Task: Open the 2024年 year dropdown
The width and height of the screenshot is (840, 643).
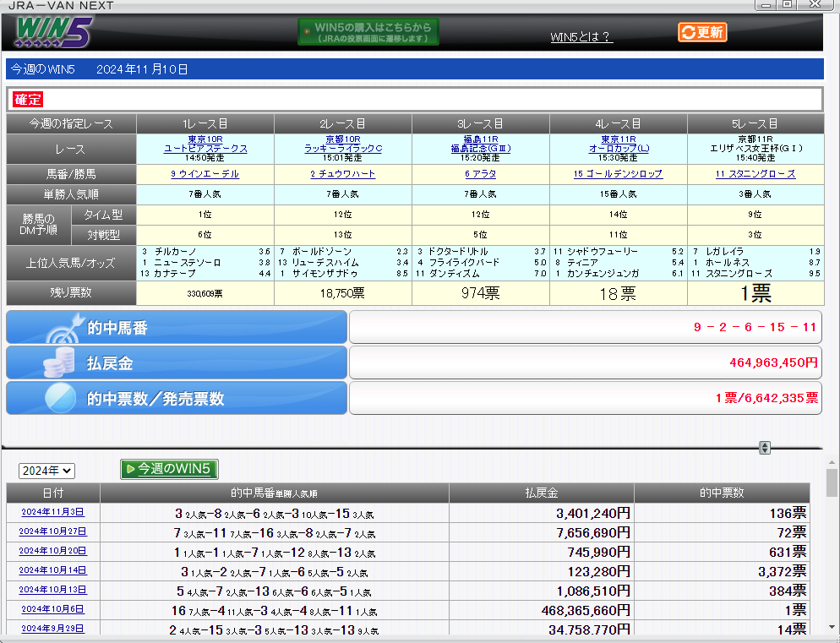Action: [x=46, y=471]
